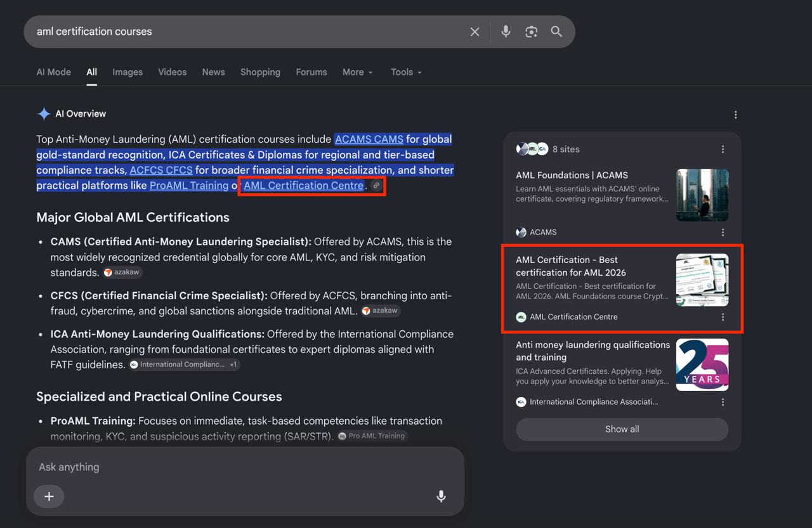The width and height of the screenshot is (812, 528).
Task: Switch to the Shopping tab
Action: pos(260,72)
